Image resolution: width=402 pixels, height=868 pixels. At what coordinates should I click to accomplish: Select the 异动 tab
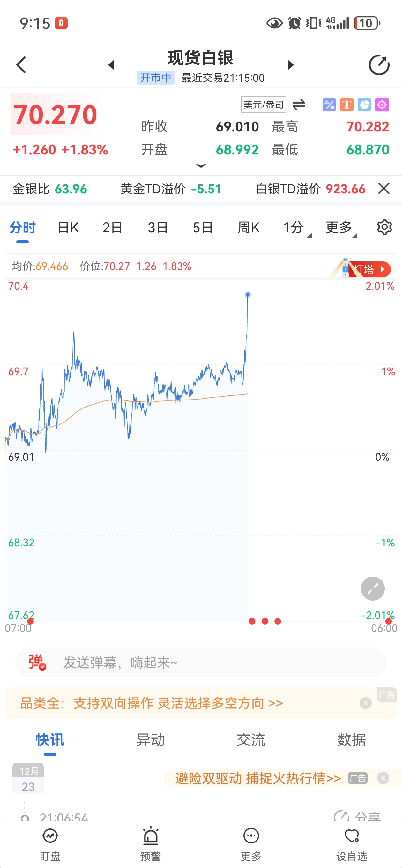pyautogui.click(x=150, y=740)
